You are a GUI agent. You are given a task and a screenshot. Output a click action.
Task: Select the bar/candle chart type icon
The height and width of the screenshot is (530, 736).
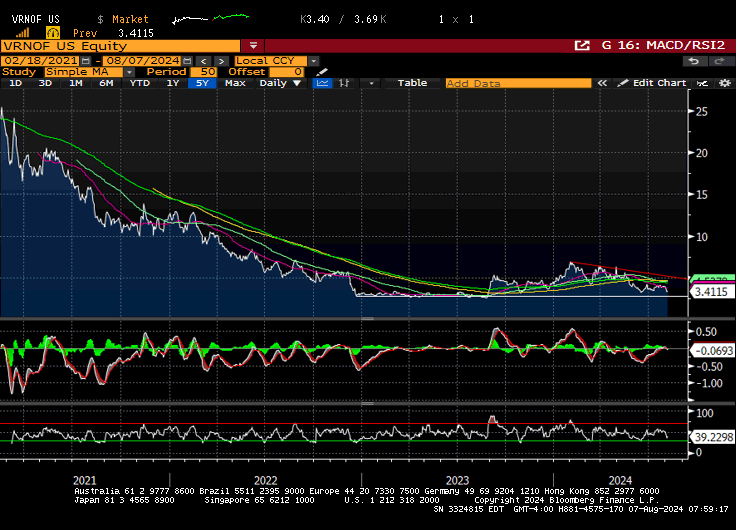pos(344,83)
